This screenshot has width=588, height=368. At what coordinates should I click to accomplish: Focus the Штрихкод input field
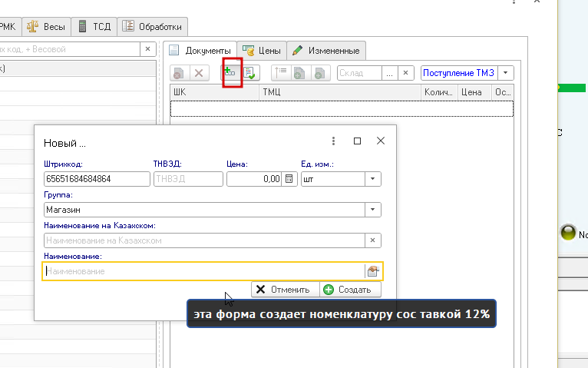97,179
